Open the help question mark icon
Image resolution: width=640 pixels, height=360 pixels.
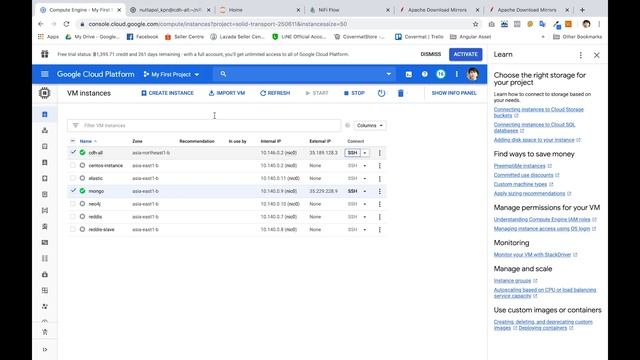pos(424,74)
